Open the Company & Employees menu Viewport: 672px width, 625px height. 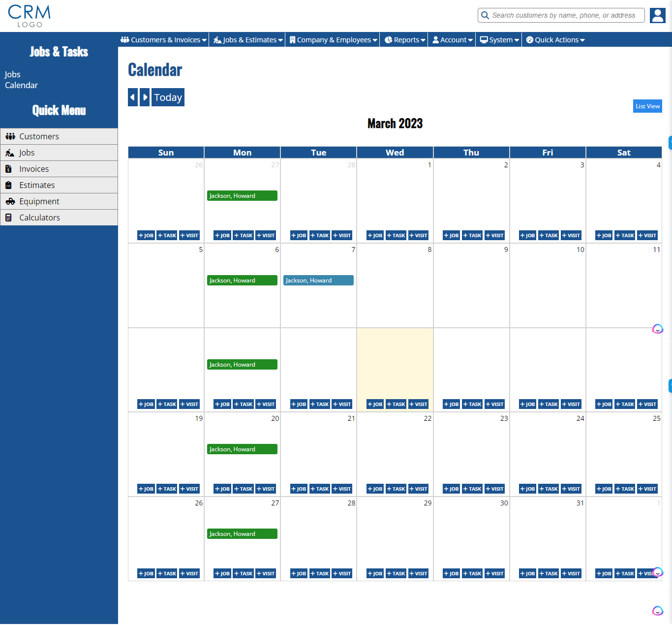pyautogui.click(x=333, y=40)
